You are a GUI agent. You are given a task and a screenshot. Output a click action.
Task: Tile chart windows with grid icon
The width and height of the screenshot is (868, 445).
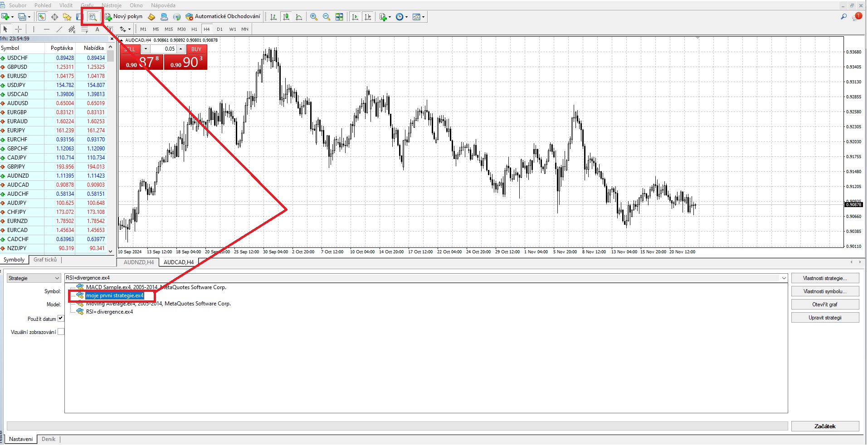pos(339,17)
